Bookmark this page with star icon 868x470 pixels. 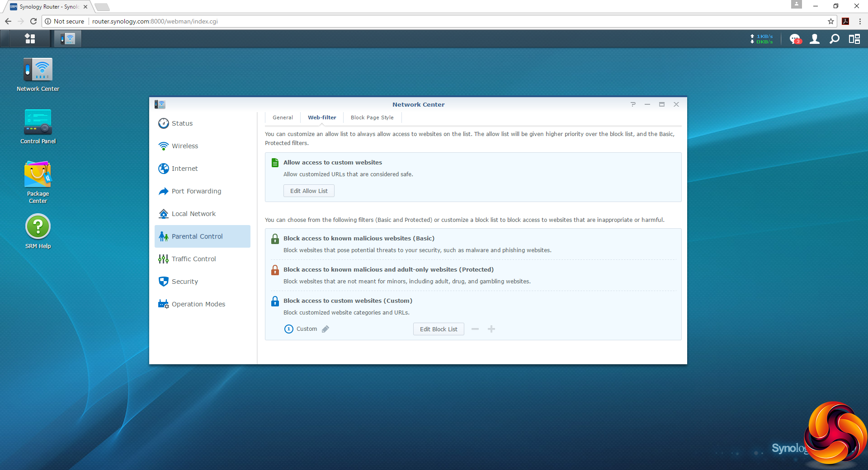831,21
